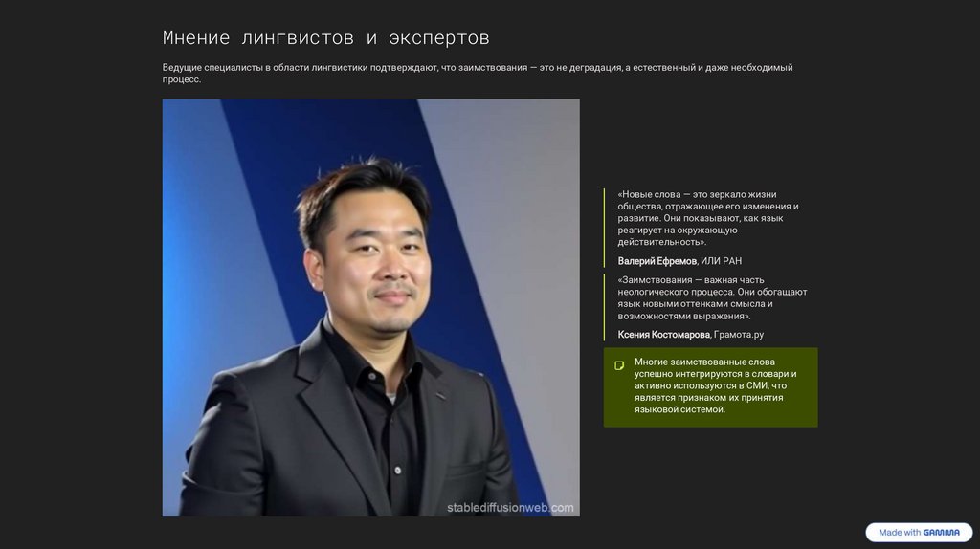The image size is (980, 549).
Task: Click the "Грамота.ру" source text
Action: point(739,334)
